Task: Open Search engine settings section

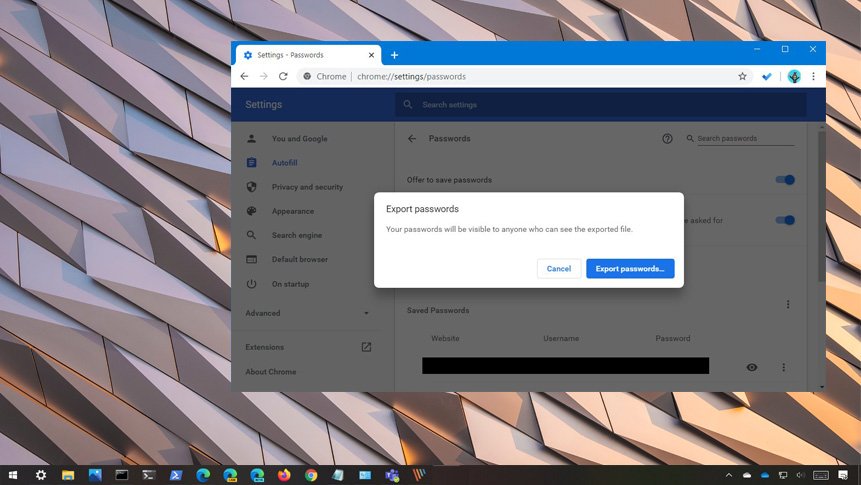Action: (x=296, y=235)
